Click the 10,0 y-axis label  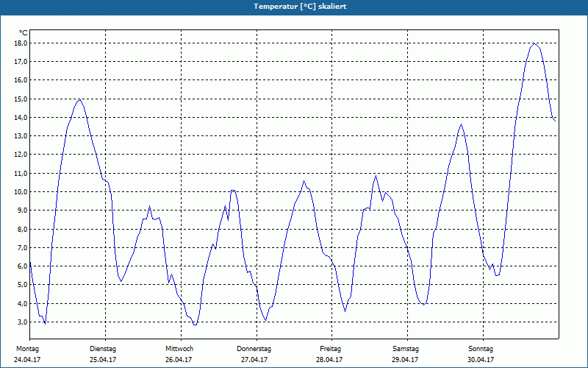21,191
